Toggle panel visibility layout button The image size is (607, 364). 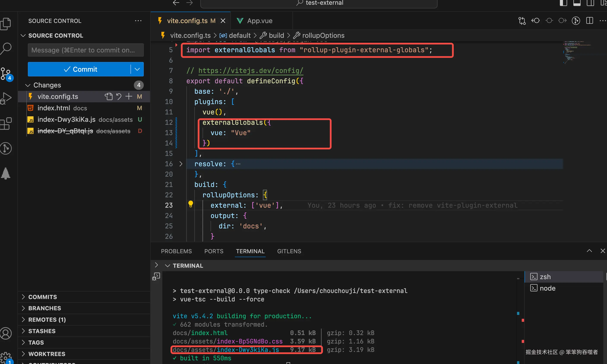click(577, 3)
